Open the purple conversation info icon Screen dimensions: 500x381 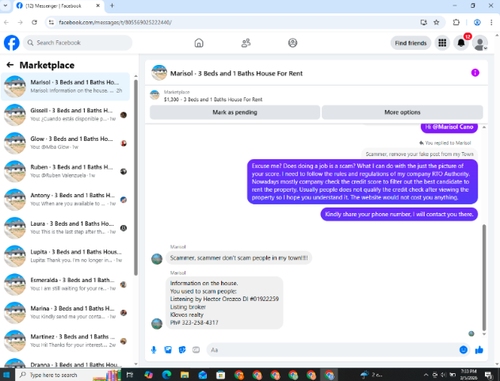(x=475, y=73)
